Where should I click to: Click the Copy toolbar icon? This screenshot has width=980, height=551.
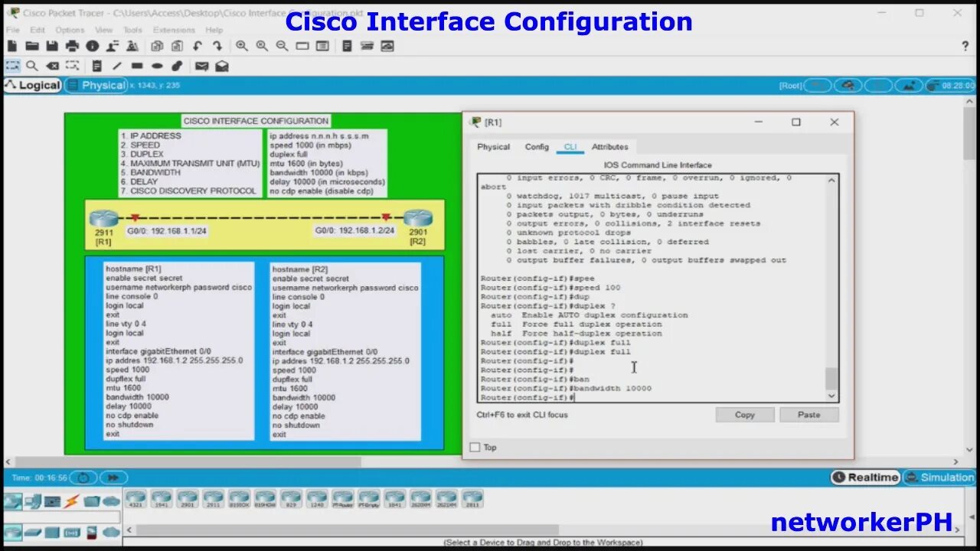pos(157,47)
